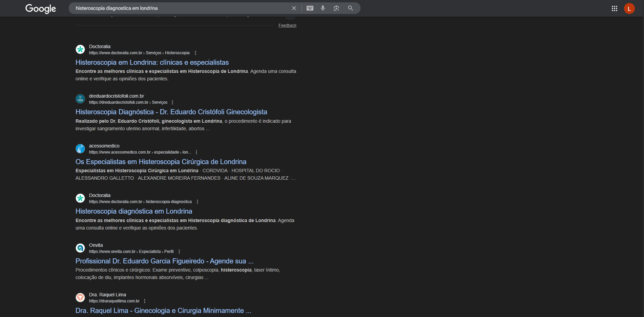Click the doctoralia.com.br › Serviços › Histeroscopia URL
The width and height of the screenshot is (644, 317).
coord(139,53)
